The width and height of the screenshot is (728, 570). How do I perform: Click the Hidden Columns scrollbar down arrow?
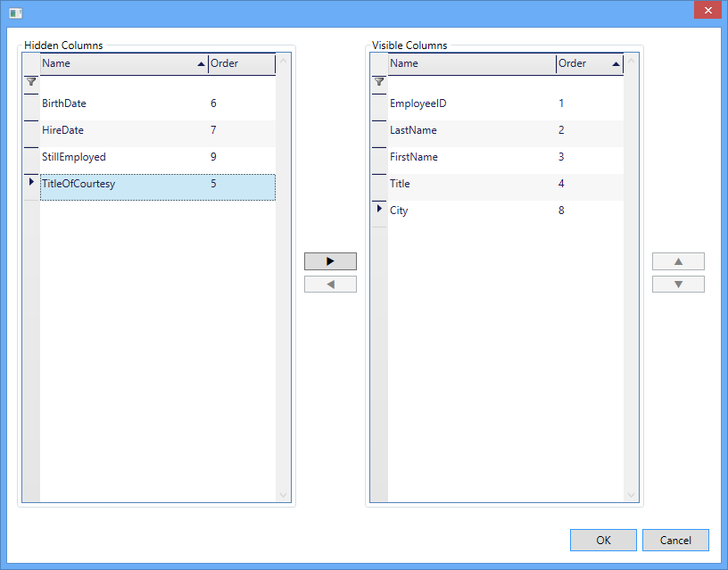click(x=284, y=495)
